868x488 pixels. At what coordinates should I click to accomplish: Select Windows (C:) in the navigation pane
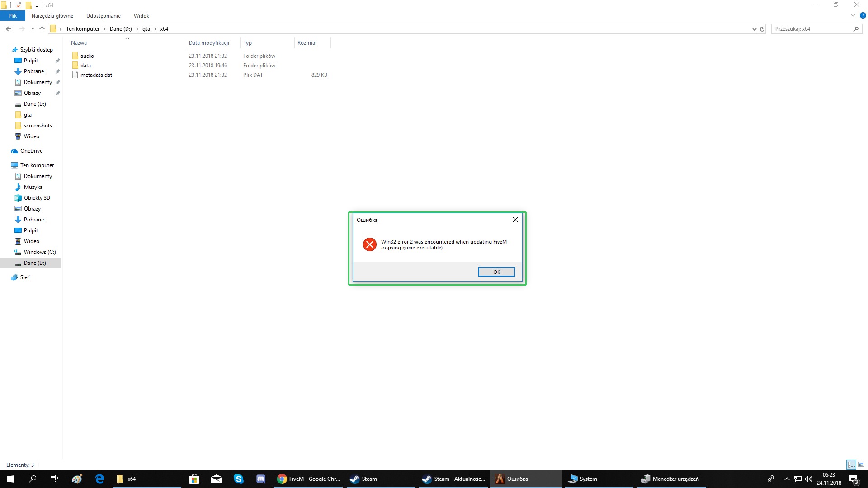click(40, 252)
